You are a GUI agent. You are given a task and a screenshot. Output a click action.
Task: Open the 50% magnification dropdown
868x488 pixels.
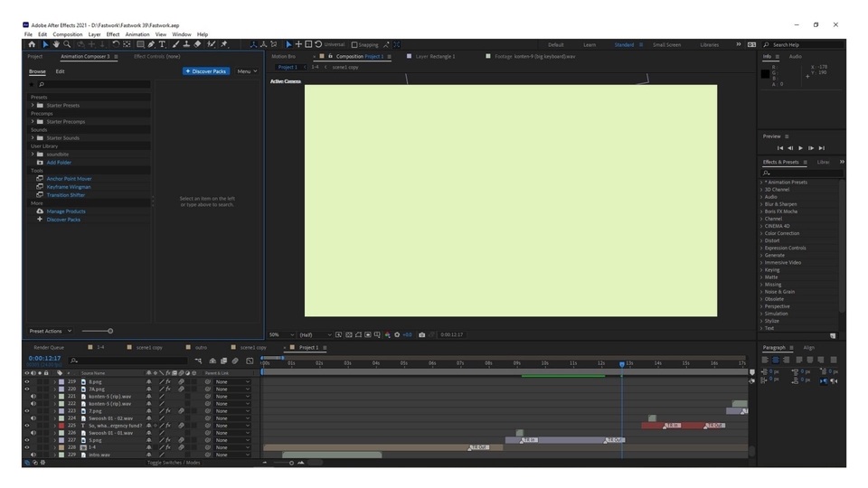click(281, 334)
